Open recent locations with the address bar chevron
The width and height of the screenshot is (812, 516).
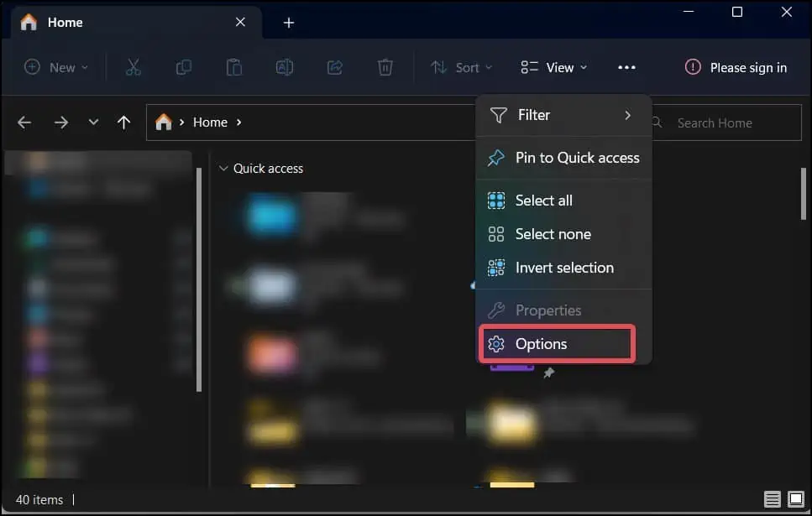click(93, 122)
